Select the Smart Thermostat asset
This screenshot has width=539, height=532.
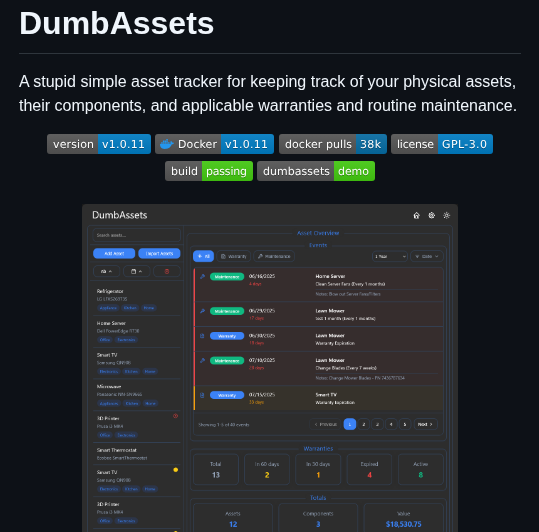click(136, 454)
